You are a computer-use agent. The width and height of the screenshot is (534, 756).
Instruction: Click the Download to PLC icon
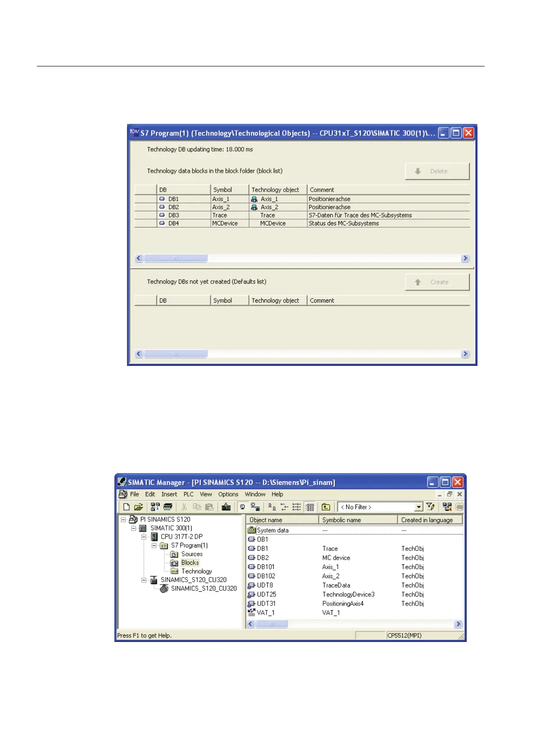pyautogui.click(x=226, y=507)
